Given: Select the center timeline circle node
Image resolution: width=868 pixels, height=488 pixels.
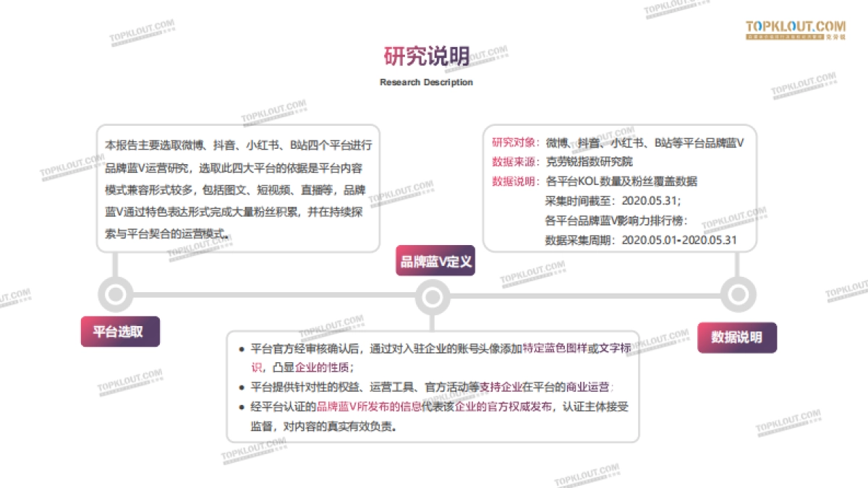Looking at the screenshot, I should pos(432,295).
